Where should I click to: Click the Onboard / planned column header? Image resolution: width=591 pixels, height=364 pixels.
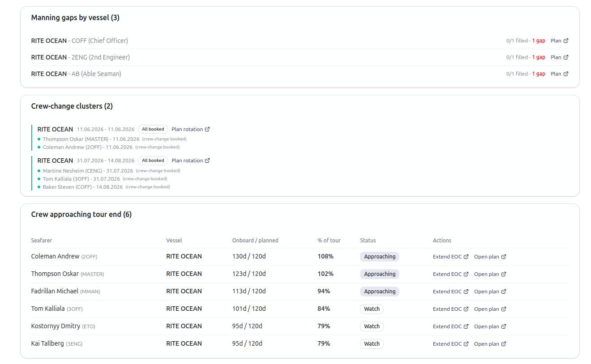255,241
